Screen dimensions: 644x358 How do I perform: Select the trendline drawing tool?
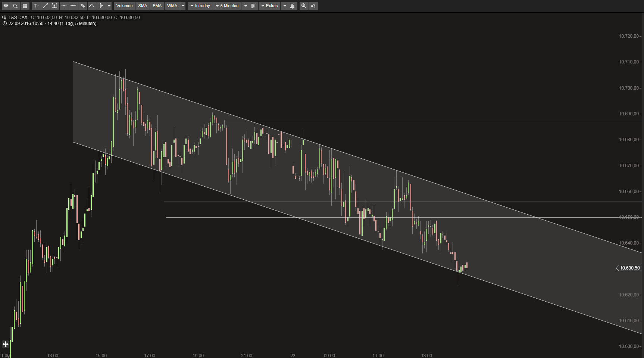pos(45,6)
